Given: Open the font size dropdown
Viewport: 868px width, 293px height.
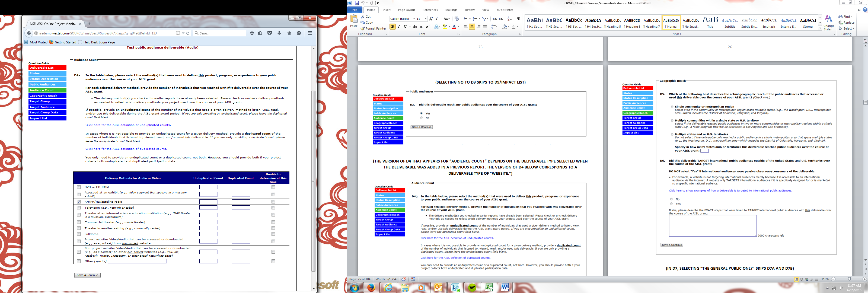Looking at the screenshot, I should (x=426, y=19).
